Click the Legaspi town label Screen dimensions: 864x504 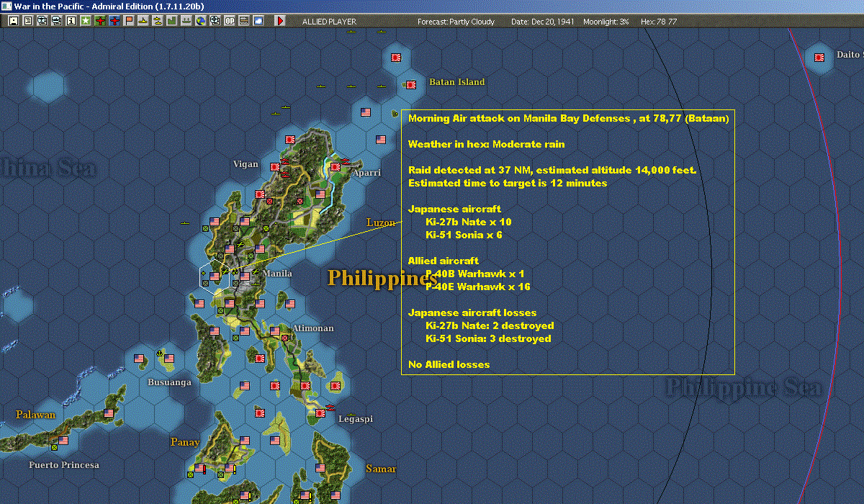[356, 419]
